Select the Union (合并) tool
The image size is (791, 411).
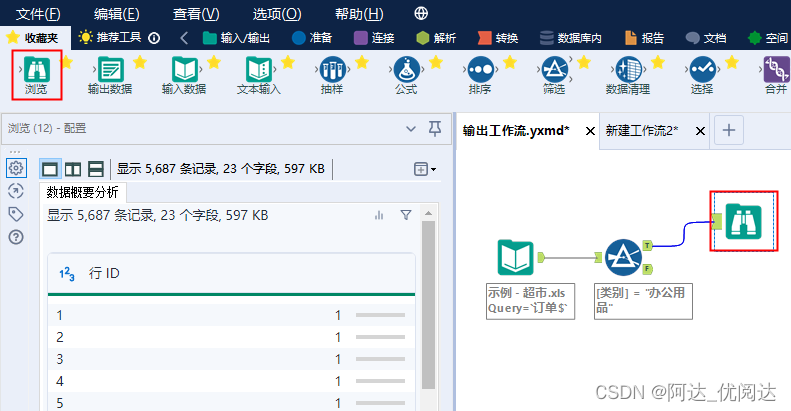click(776, 75)
